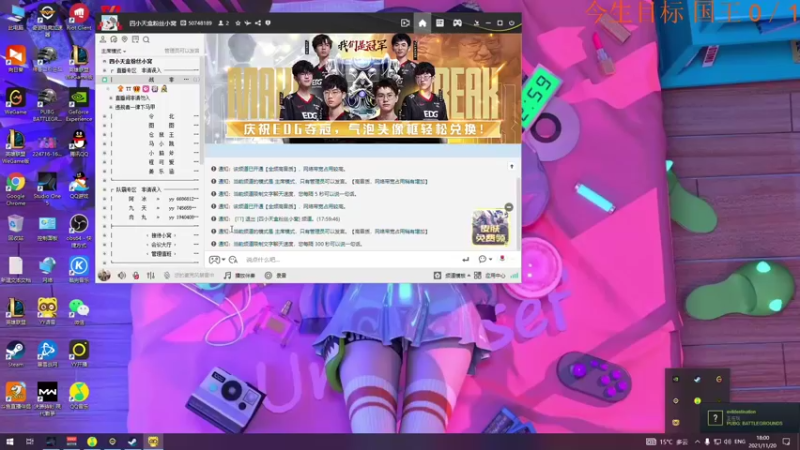The image size is (800, 450).
Task: Open the video playback icon in YY title bar
Action: pos(405,23)
